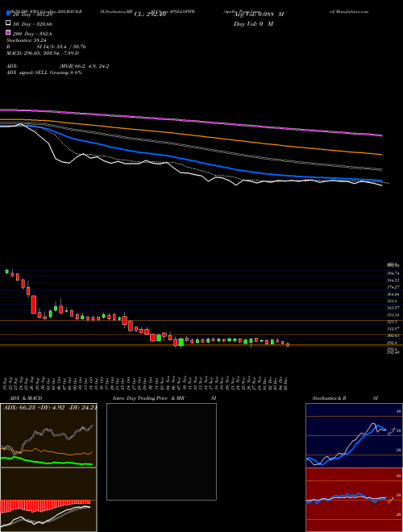Screen dimensions: 403x532
Task: Click the 'Day Vol: 0 M' label
Action: point(253,23)
